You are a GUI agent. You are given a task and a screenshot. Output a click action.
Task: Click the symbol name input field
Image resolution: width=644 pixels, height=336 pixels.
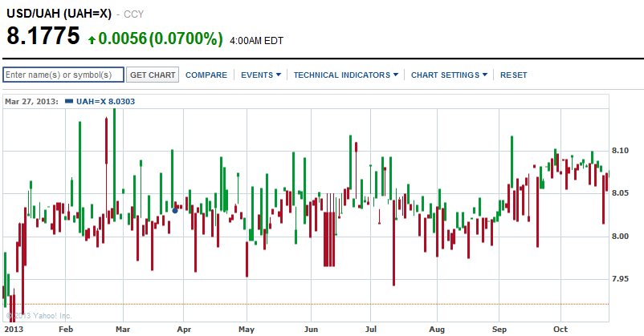63,75
